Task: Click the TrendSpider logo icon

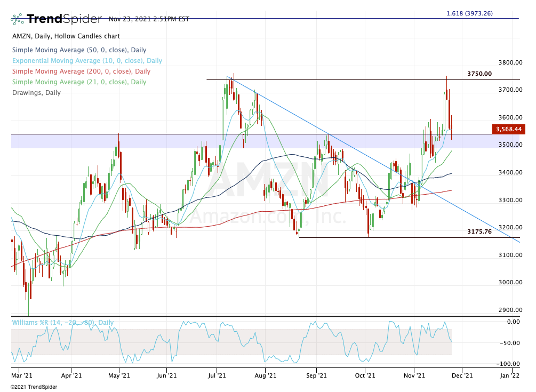Action: point(17,19)
